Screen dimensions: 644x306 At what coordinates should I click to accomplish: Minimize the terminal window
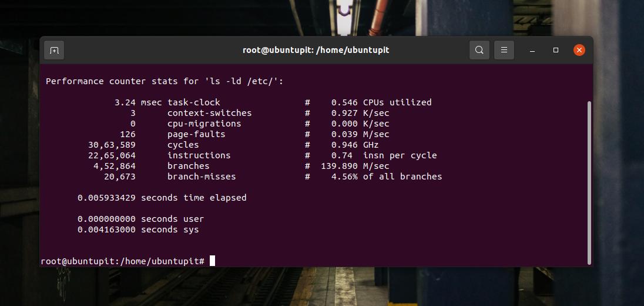click(x=532, y=51)
